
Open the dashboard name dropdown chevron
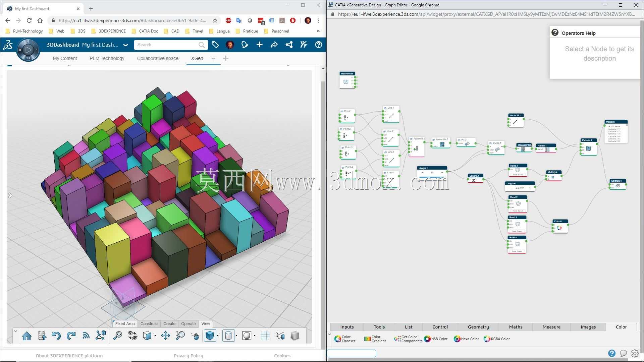tap(125, 45)
